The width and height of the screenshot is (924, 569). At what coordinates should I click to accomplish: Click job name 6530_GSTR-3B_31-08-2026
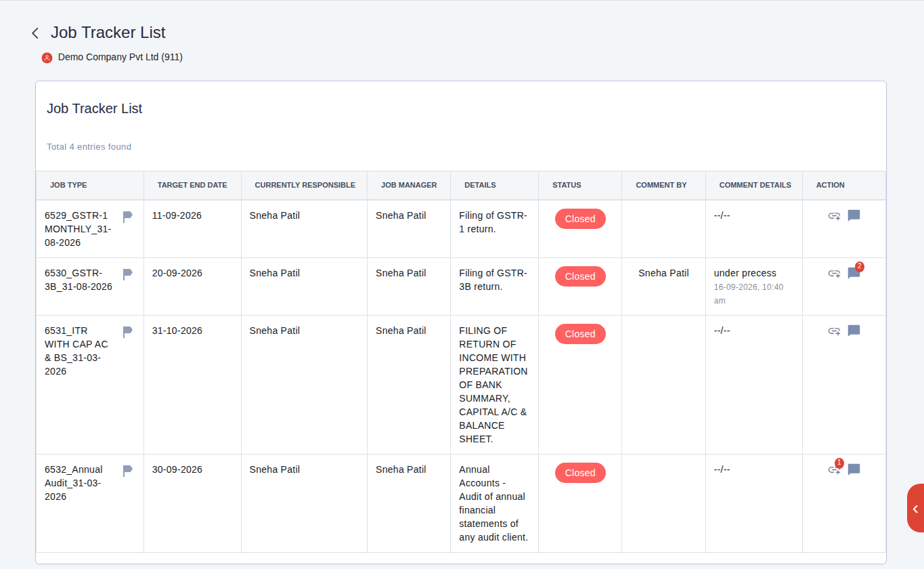pyautogui.click(x=79, y=280)
